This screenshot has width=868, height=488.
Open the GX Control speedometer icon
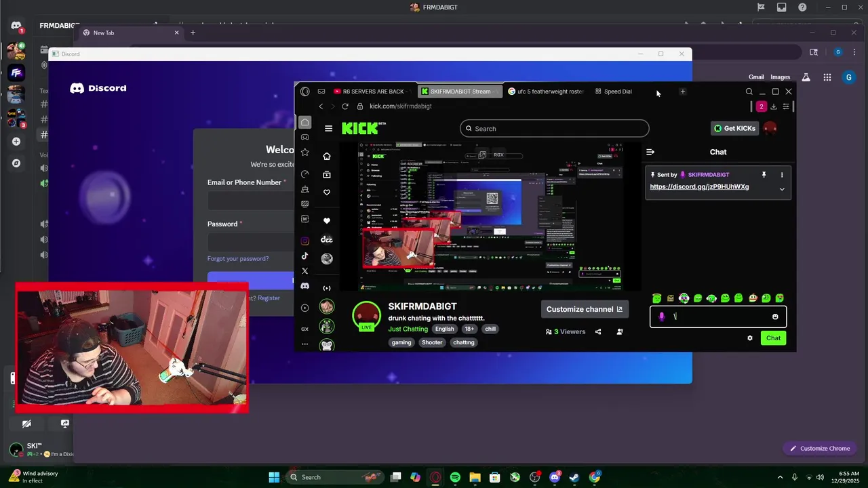click(305, 174)
